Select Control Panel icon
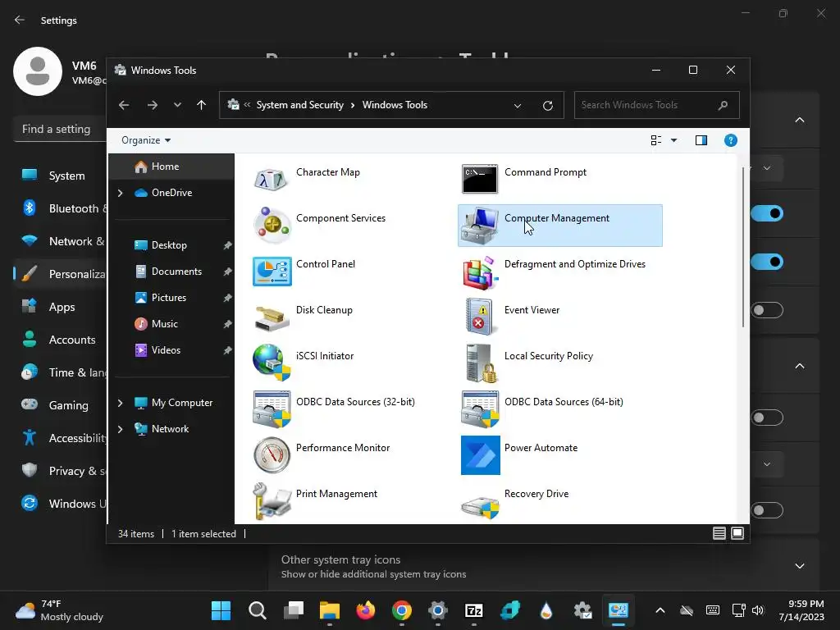This screenshot has width=840, height=630. click(272, 271)
